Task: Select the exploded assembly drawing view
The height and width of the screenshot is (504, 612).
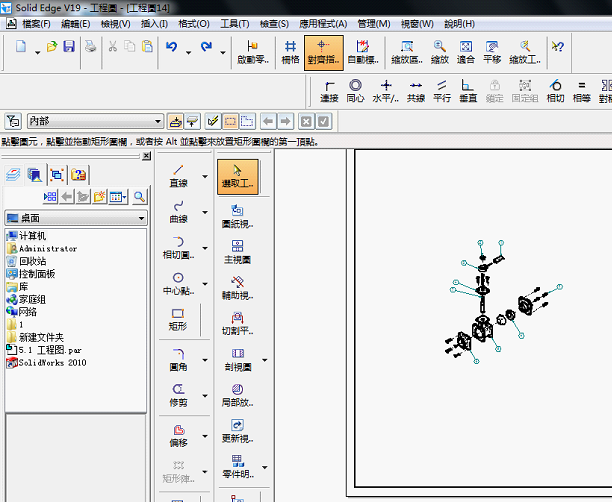Action: [x=504, y=301]
